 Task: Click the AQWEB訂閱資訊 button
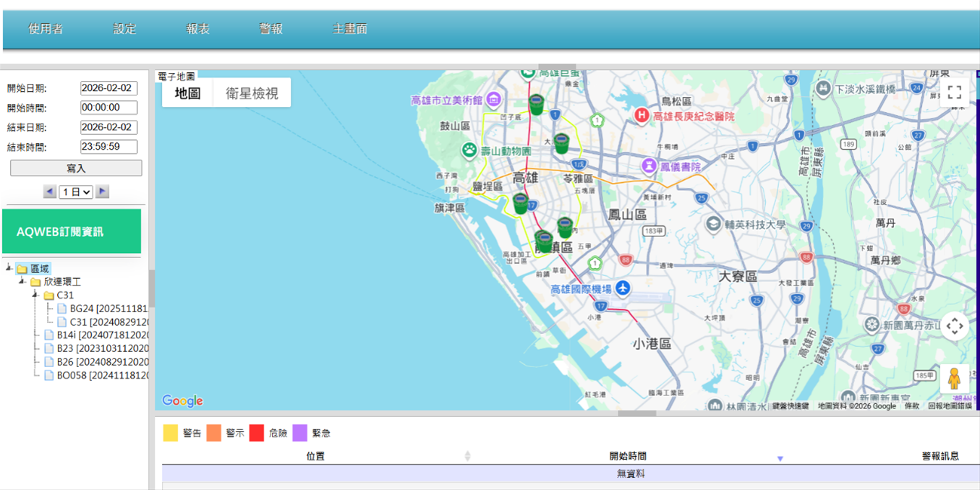[x=72, y=231]
